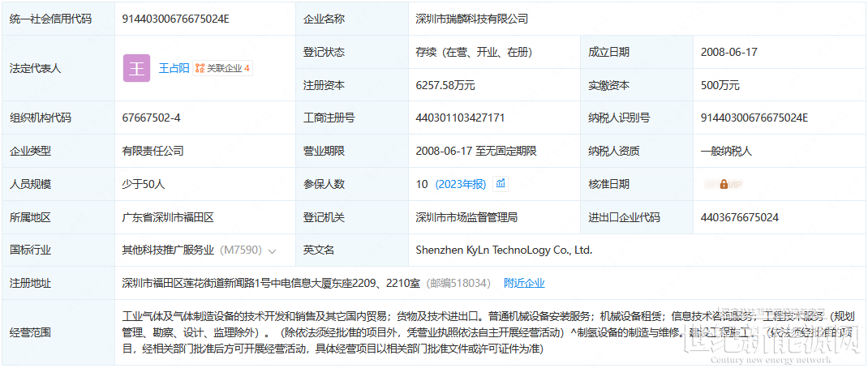
Task: Click the 登记机关 value 深圳市市场监督管理局
Action: pyautogui.click(x=466, y=217)
